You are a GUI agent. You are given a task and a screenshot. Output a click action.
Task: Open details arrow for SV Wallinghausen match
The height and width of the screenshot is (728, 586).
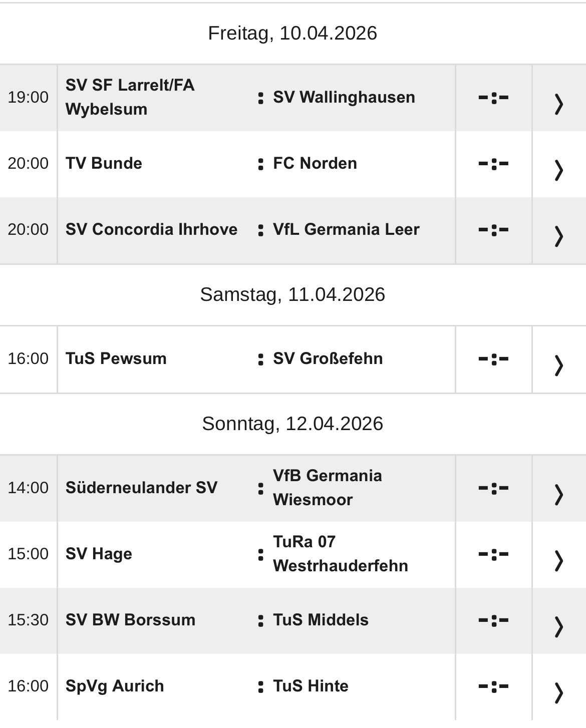tap(559, 104)
